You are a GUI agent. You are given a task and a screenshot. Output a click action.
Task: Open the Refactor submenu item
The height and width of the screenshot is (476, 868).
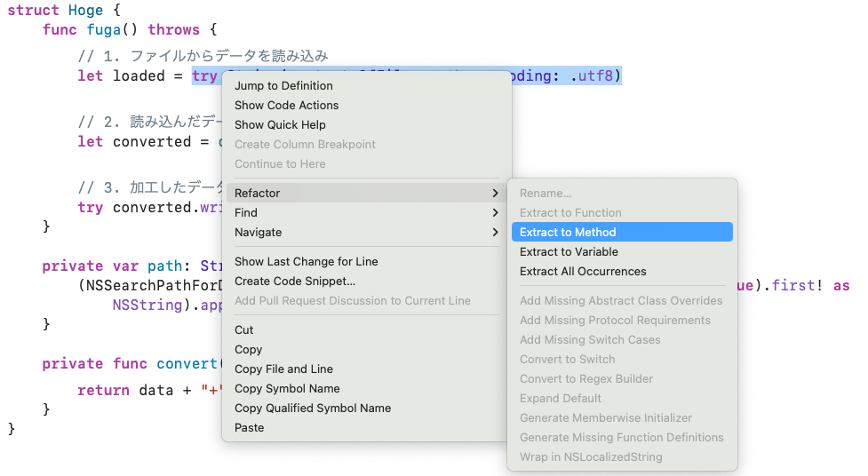(366, 194)
